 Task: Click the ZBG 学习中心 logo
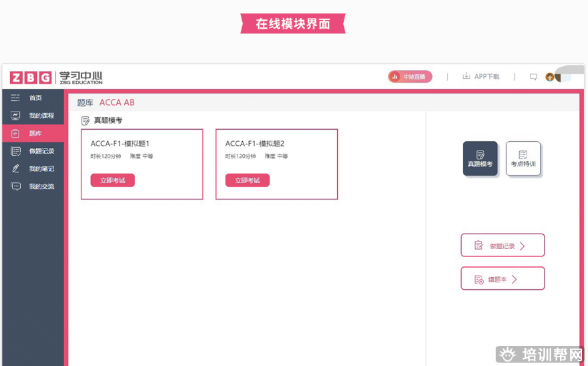56,77
